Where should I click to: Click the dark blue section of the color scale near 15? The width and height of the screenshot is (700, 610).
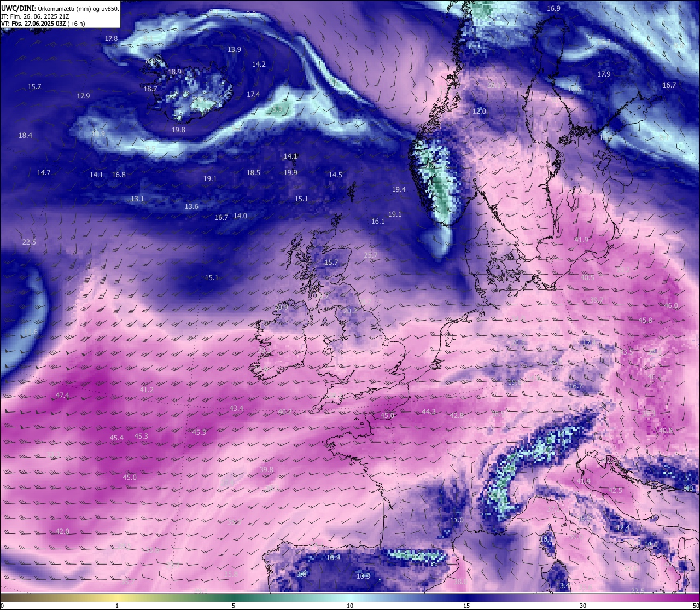pos(466,597)
